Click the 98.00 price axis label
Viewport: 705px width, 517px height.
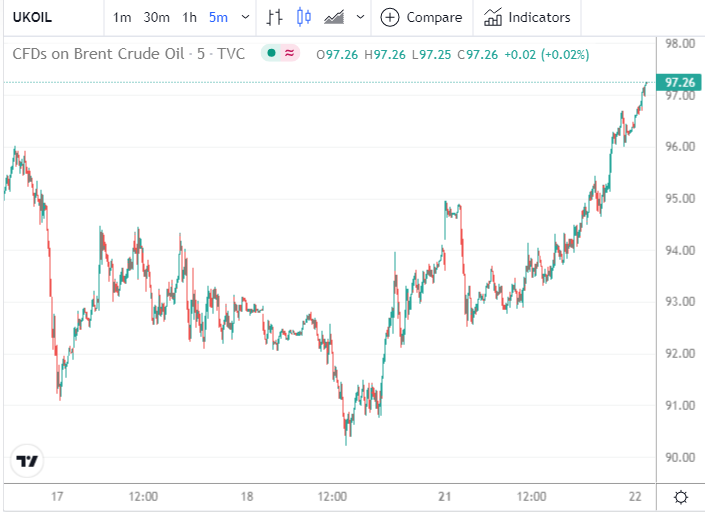(680, 44)
